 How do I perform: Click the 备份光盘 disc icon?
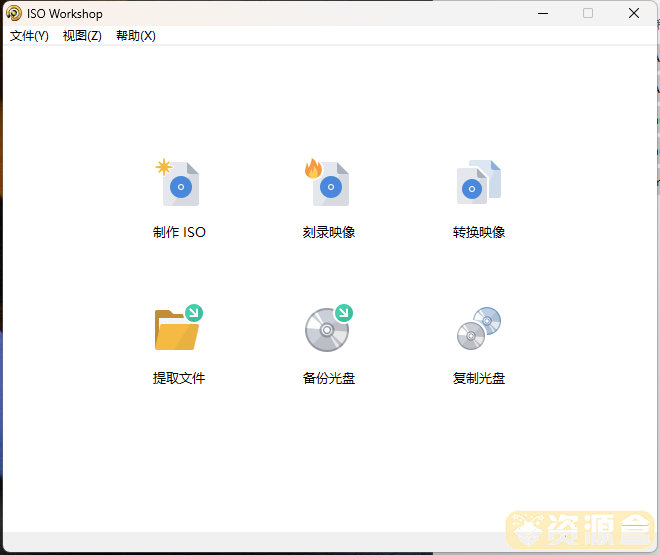click(x=329, y=327)
